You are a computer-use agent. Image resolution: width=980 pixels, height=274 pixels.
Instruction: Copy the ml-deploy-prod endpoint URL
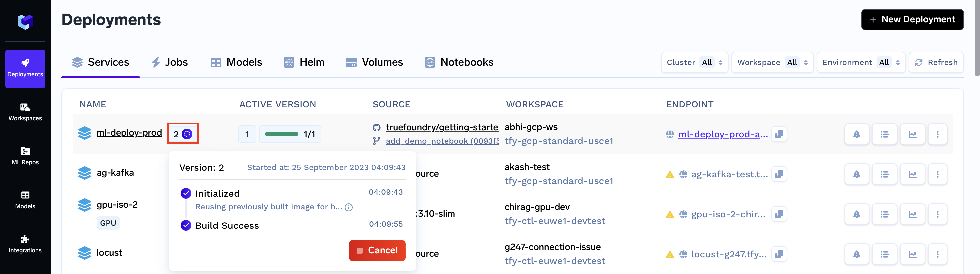click(x=779, y=134)
